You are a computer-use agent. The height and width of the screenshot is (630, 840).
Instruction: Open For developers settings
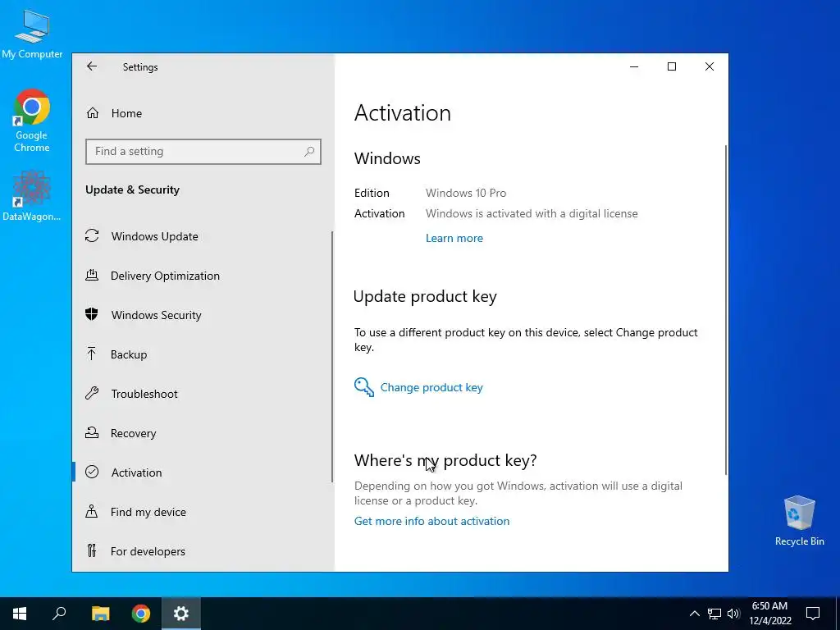pyautogui.click(x=203, y=551)
